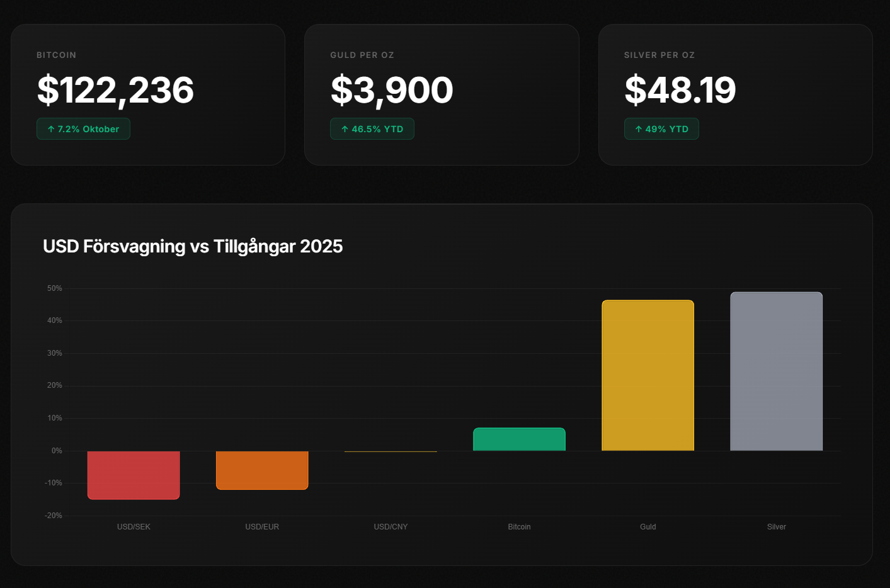
Task: Click the 50% y-axis label
Action: (x=55, y=288)
